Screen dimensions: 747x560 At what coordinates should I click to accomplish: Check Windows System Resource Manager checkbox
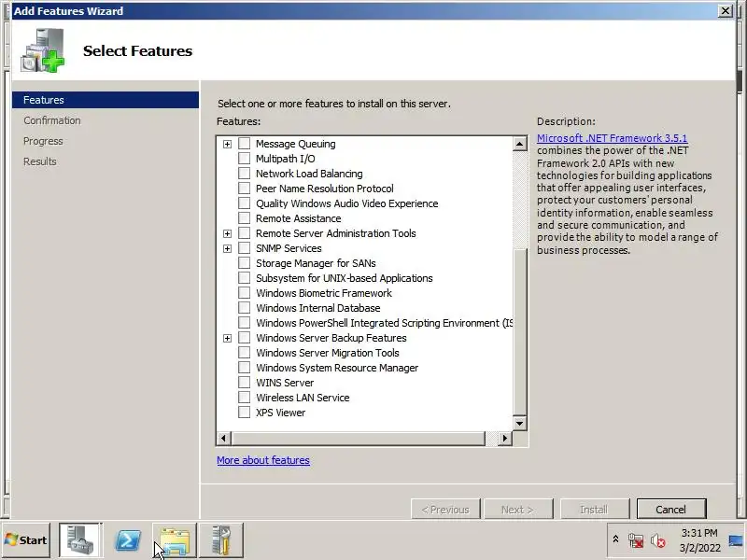[x=244, y=368]
